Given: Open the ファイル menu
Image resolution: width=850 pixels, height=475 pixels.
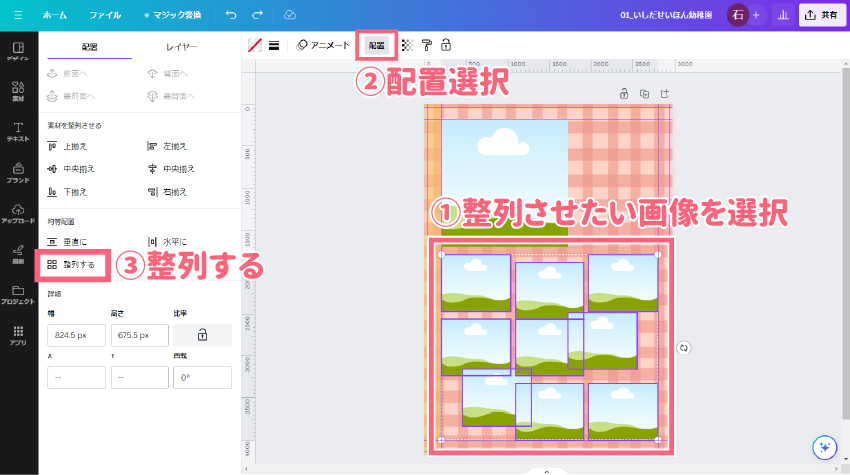Looking at the screenshot, I should (x=105, y=15).
